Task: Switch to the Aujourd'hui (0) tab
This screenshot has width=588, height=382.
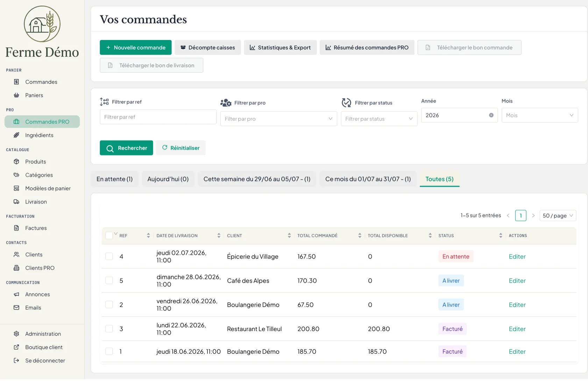Action: point(168,179)
